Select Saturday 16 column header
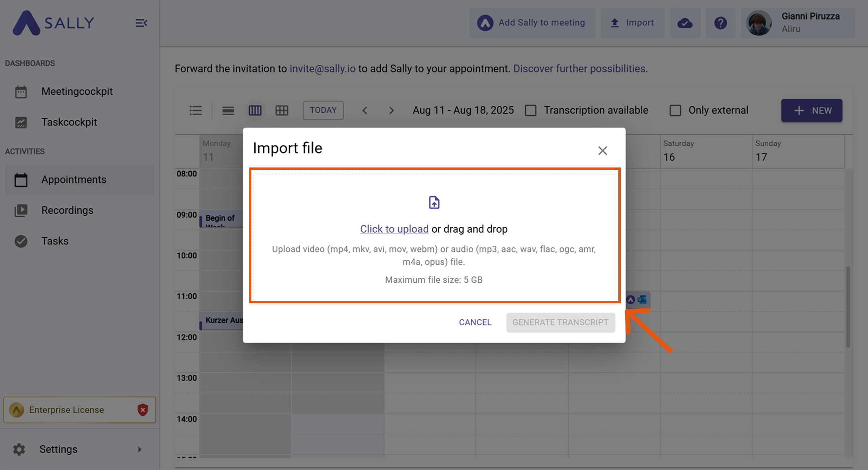 click(x=706, y=151)
